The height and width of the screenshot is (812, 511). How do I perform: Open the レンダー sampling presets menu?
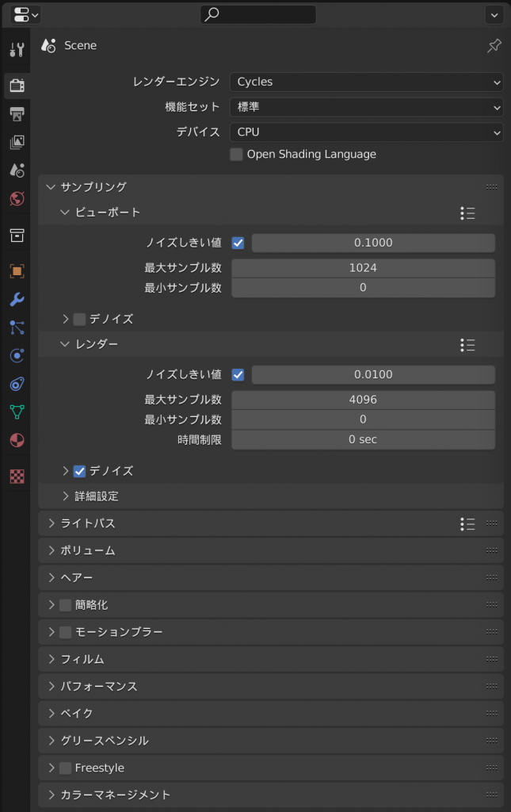[467, 345]
